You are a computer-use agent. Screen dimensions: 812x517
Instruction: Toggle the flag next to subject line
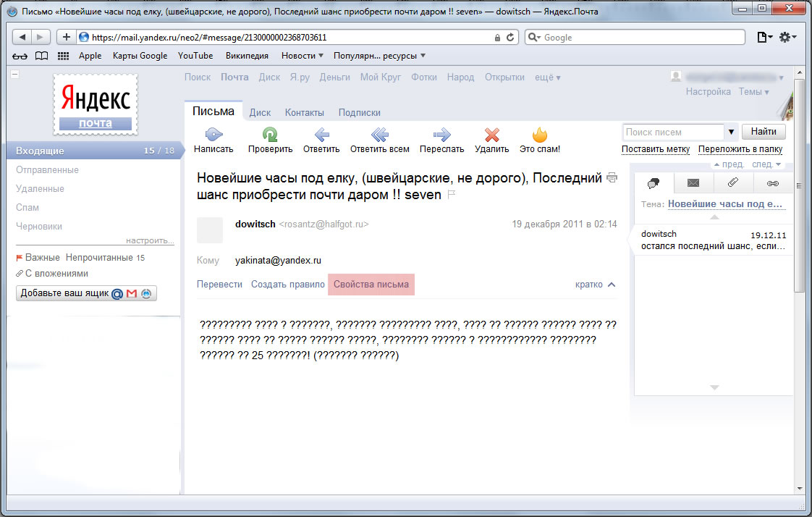pyautogui.click(x=452, y=195)
